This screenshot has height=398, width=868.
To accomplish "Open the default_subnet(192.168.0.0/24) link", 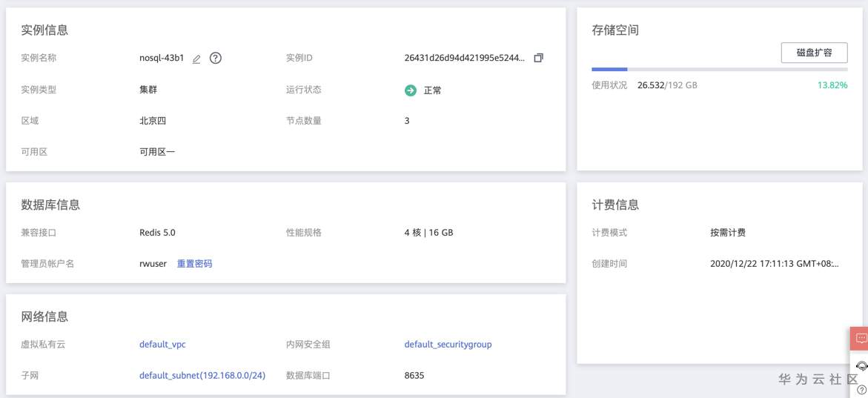I will (x=202, y=376).
